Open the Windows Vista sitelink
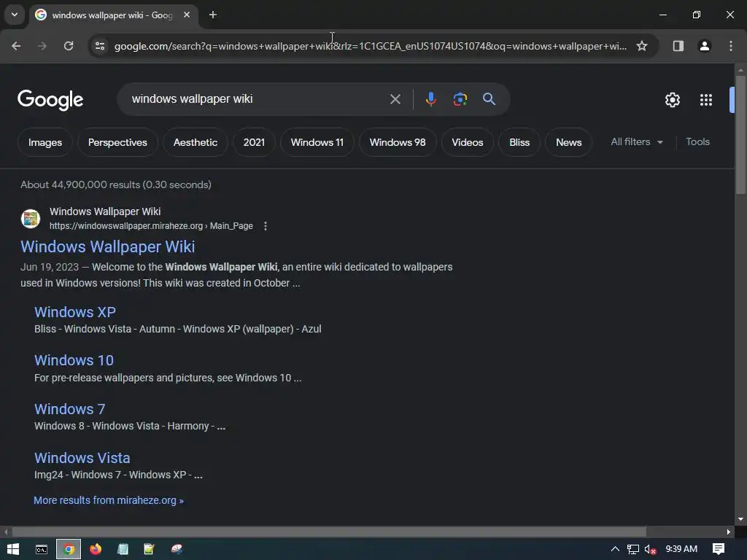The width and height of the screenshot is (747, 560). (82, 458)
